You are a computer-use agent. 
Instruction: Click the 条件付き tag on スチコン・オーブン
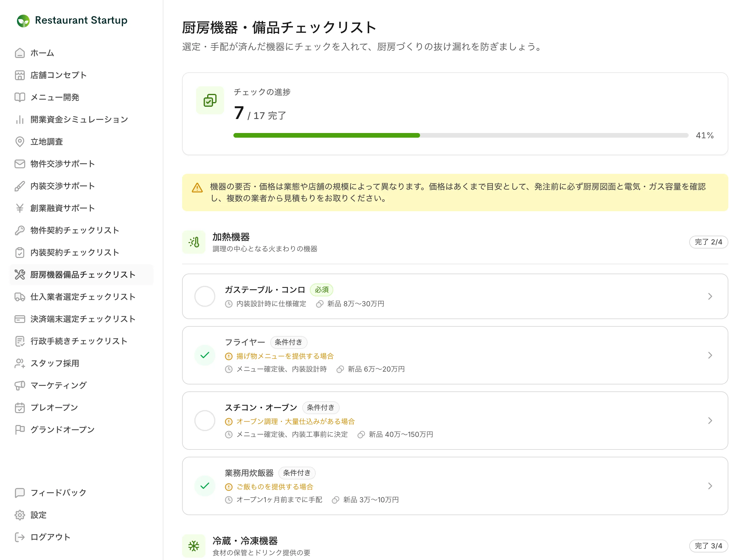tap(320, 408)
